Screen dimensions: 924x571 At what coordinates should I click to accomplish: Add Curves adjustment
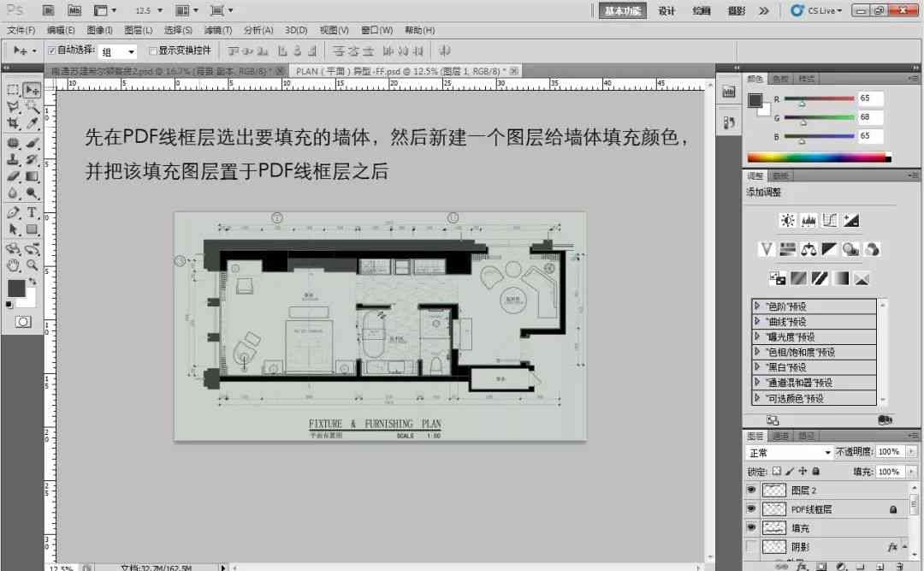pos(830,221)
